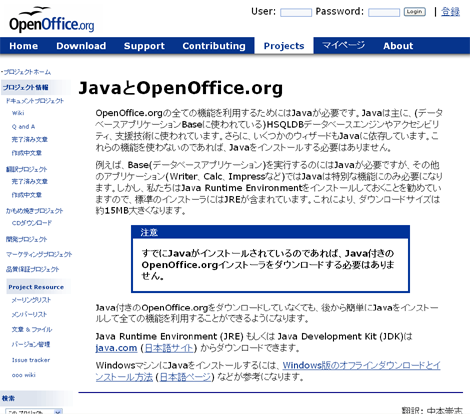
Task: Open the マイページ tab
Action: click(x=344, y=45)
